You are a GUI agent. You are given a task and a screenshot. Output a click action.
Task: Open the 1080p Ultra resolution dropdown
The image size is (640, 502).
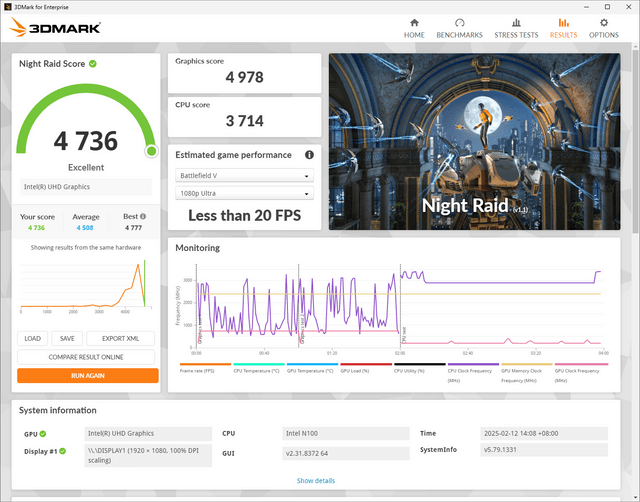click(x=244, y=193)
